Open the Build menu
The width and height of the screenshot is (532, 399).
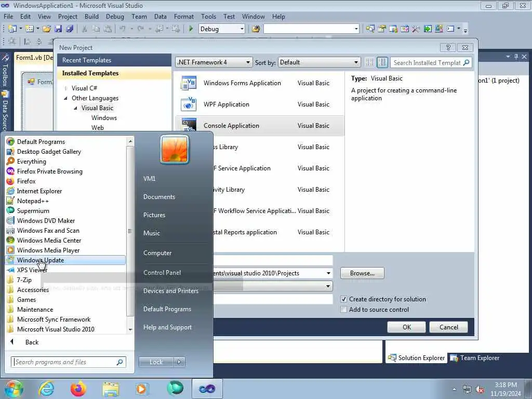(91, 17)
